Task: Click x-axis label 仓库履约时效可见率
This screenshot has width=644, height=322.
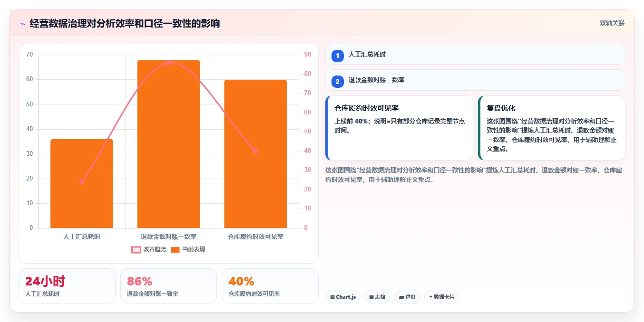Action: pos(255,237)
